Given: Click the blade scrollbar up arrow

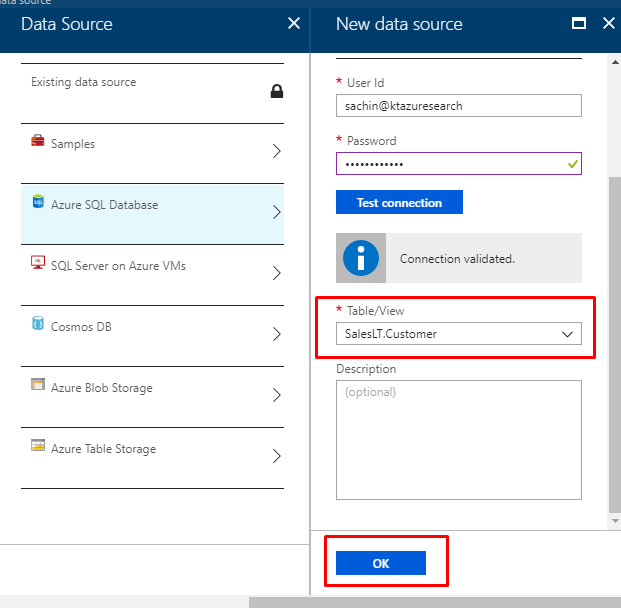Looking at the screenshot, I should click(615, 62).
